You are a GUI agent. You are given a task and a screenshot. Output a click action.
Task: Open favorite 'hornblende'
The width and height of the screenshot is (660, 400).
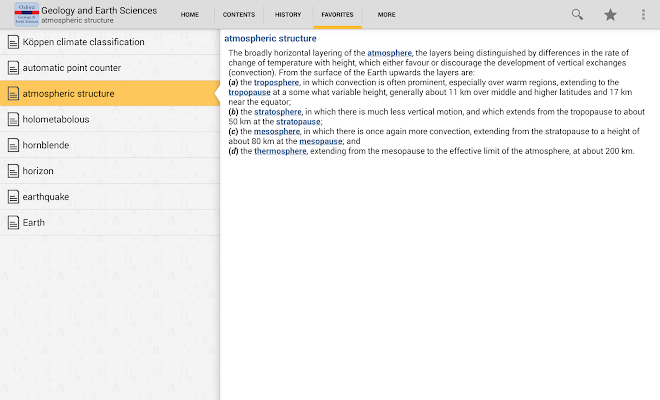[x=110, y=145]
